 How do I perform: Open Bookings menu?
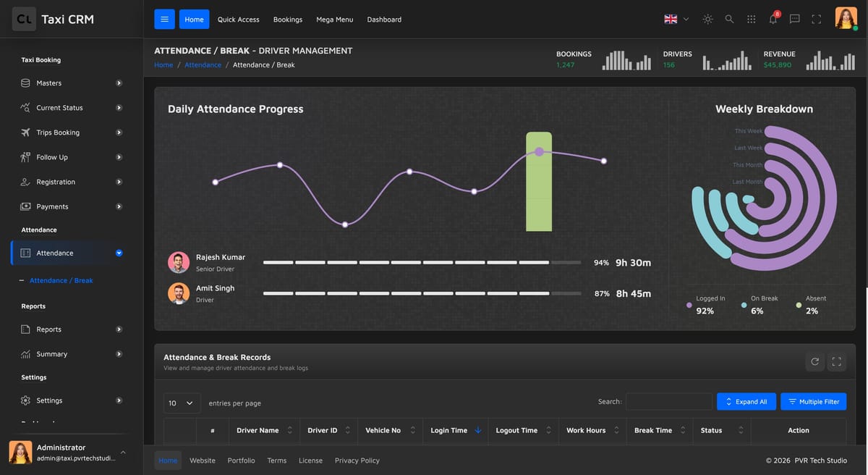[x=287, y=20]
